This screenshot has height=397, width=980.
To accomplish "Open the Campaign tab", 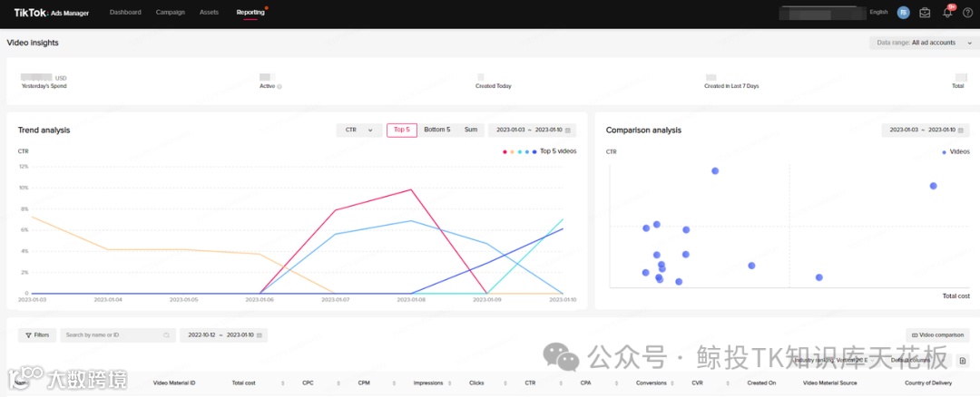I will [x=170, y=13].
